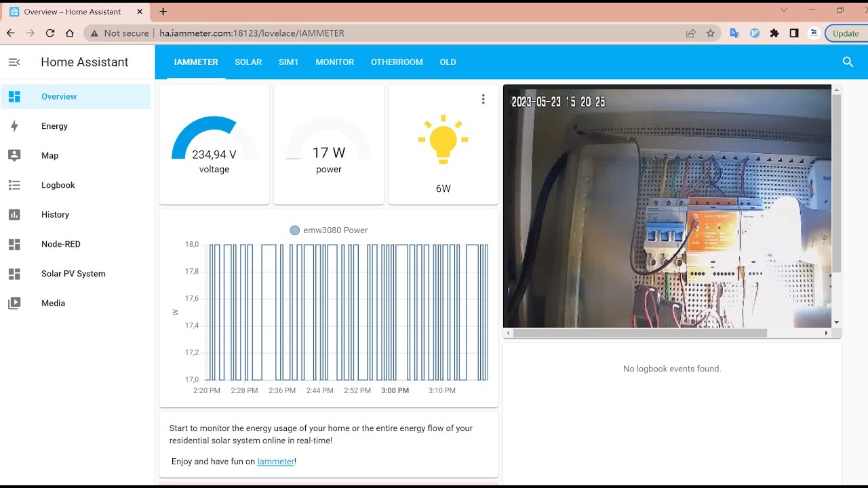Viewport: 868px width, 488px height.
Task: Click the No logbook events found text
Action: coord(672,369)
